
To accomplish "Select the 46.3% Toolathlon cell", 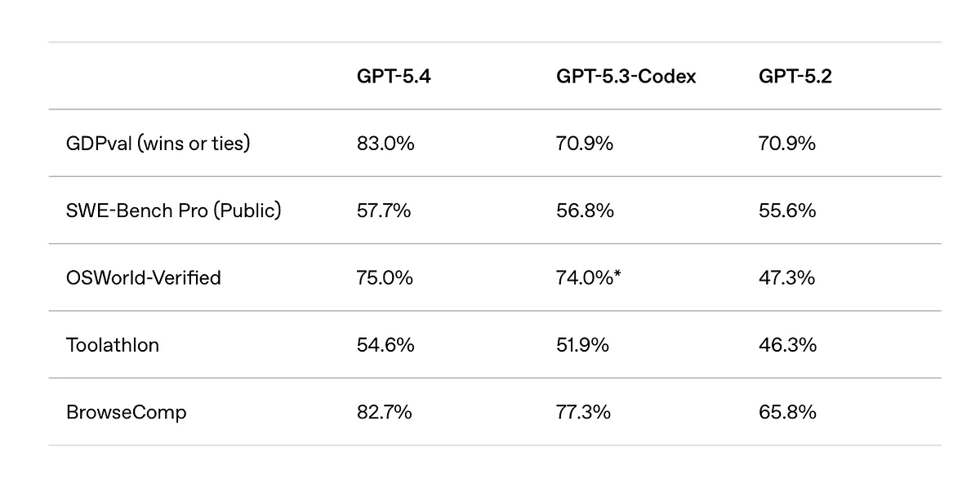I will pos(787,345).
